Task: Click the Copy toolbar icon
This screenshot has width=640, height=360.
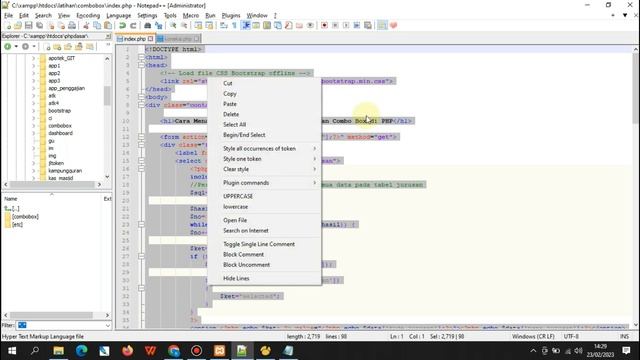Action: (97, 25)
